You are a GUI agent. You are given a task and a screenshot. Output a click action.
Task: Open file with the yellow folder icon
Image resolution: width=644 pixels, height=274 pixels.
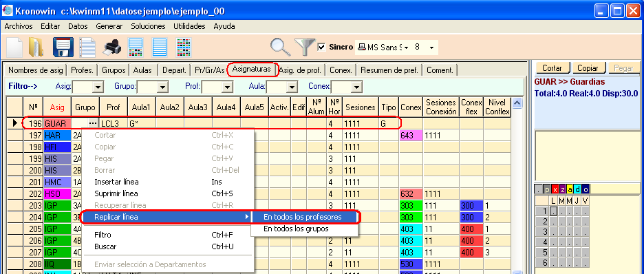point(36,48)
